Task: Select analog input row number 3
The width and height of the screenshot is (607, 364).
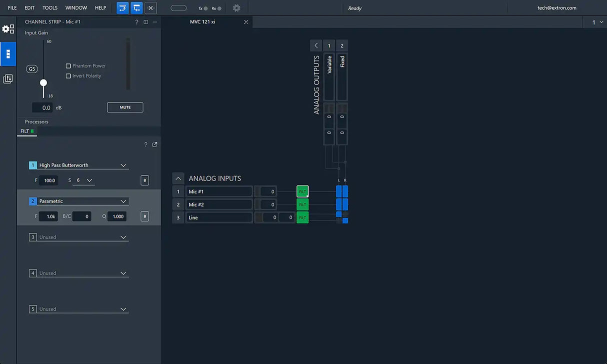Action: 178,217
